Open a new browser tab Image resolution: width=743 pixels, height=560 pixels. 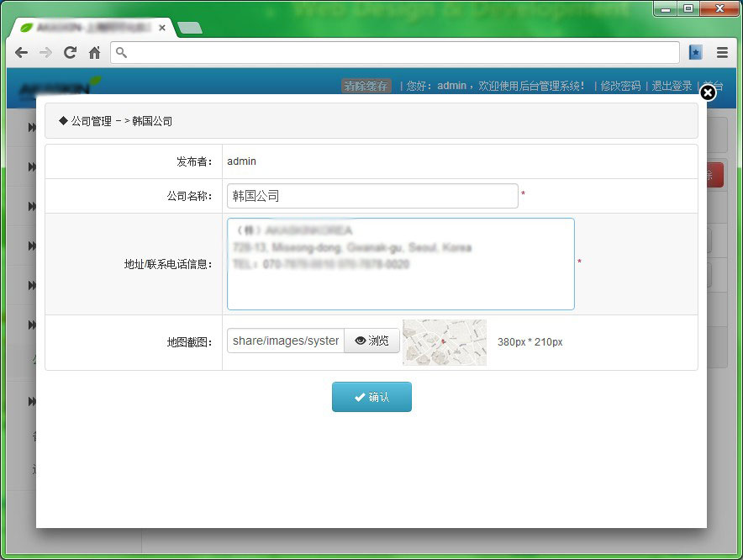(x=190, y=28)
